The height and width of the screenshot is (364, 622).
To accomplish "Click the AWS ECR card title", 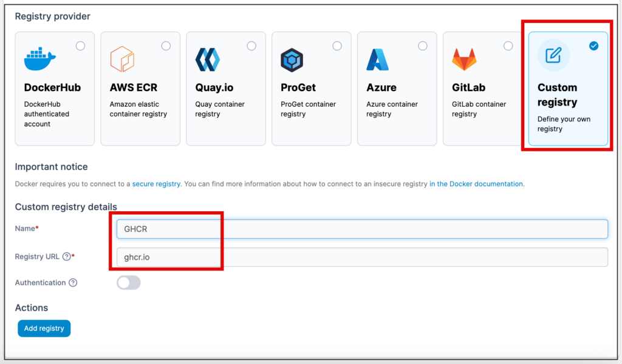I will click(x=134, y=87).
